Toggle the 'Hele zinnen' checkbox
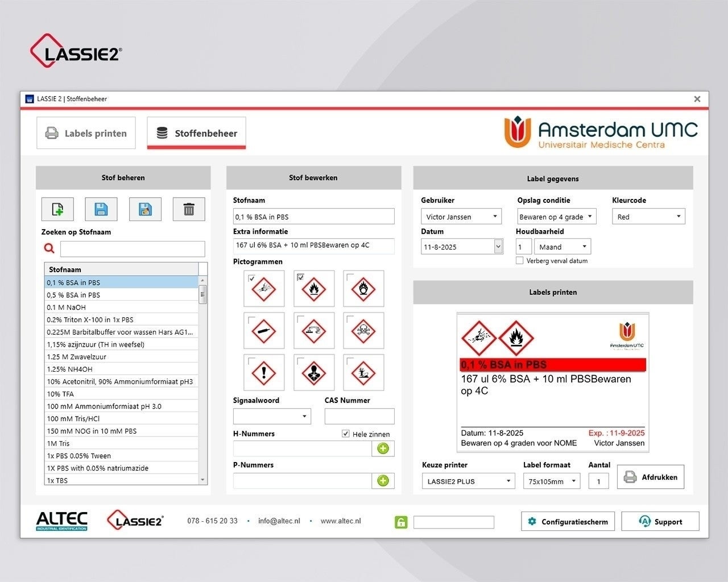Viewport: 728px width, 582px height. point(346,434)
